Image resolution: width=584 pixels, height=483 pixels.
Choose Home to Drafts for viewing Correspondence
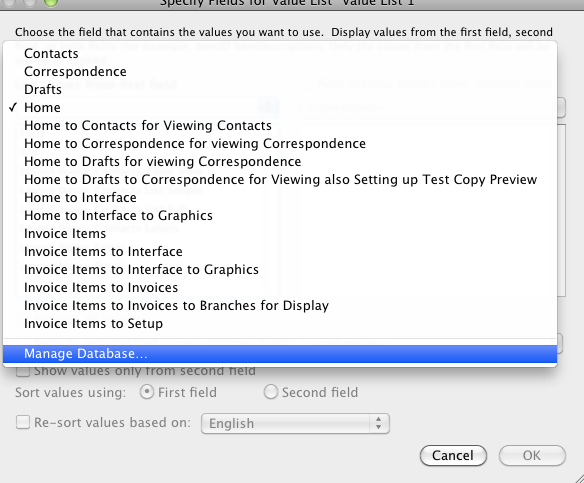tap(280, 162)
